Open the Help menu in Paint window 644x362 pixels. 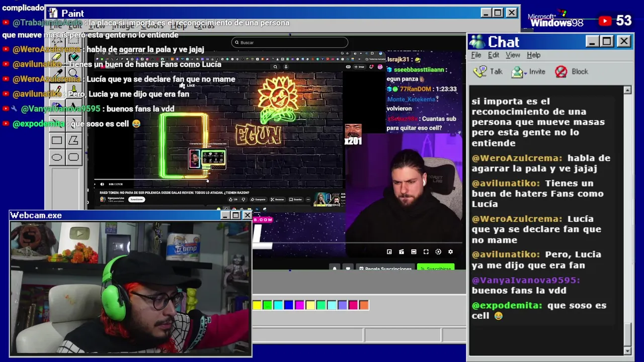(179, 26)
